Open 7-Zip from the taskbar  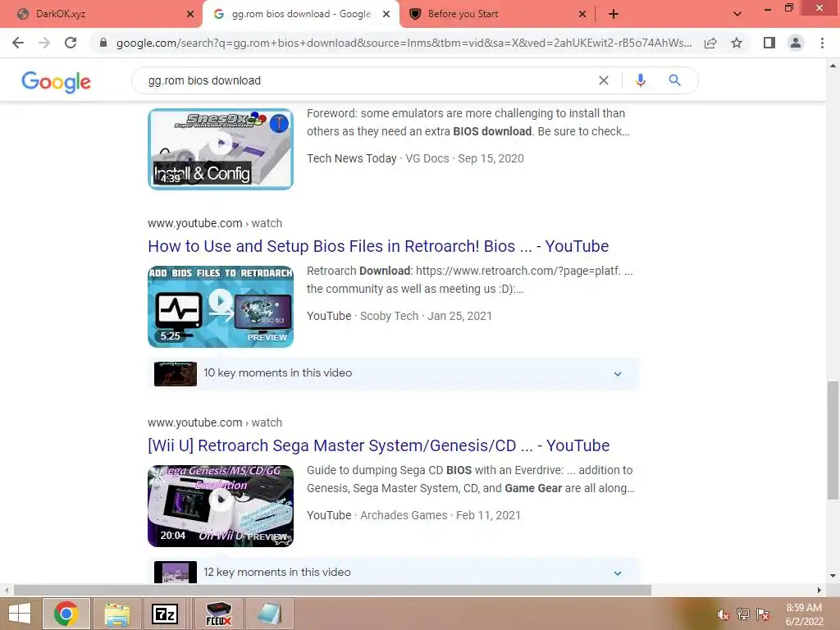point(164,614)
